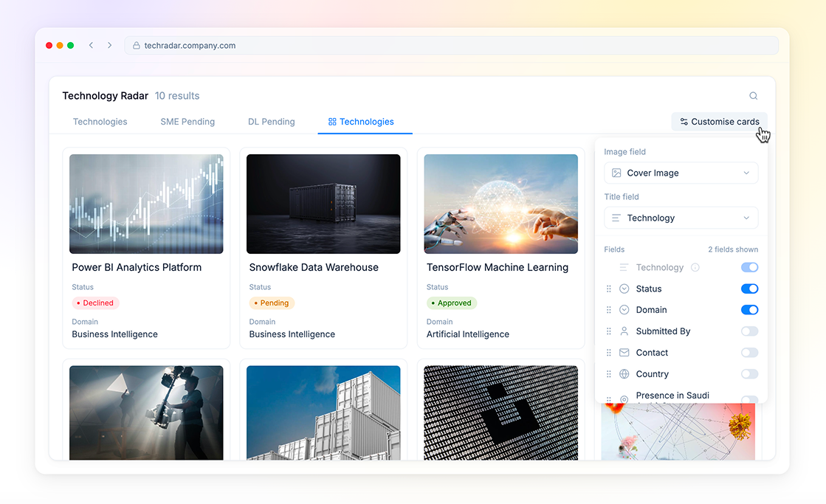This screenshot has width=826, height=504.
Task: Click the search magnifier icon
Action: click(754, 96)
